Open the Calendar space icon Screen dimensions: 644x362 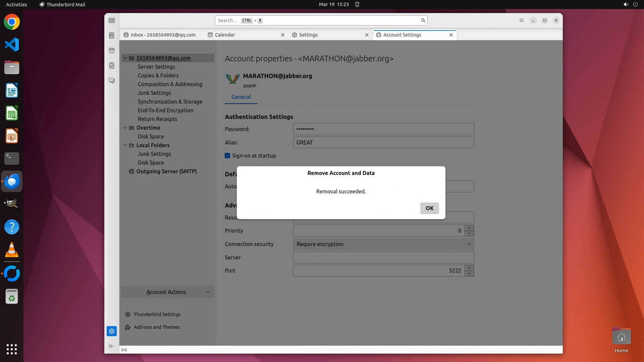(x=112, y=51)
